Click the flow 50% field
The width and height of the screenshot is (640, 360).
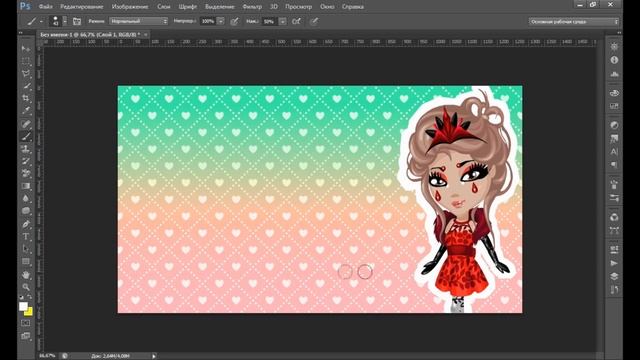(269, 21)
